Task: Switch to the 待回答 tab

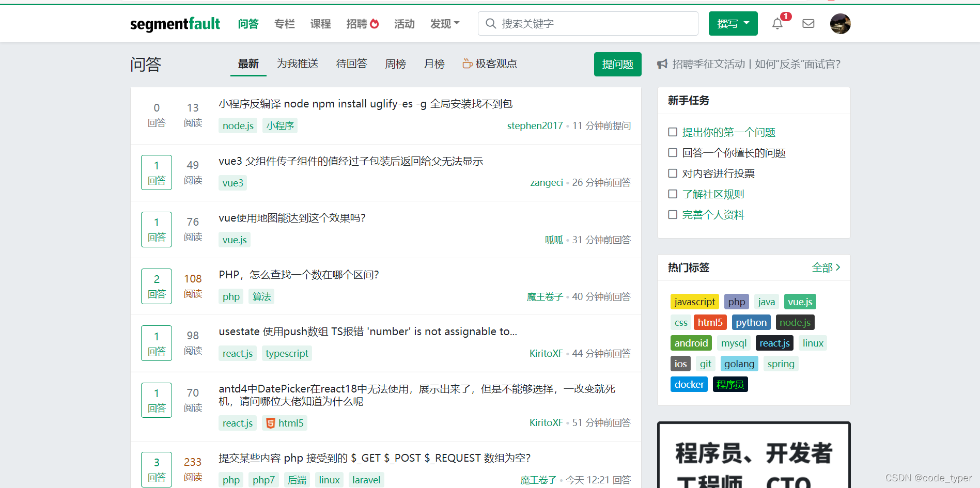Action: (351, 64)
